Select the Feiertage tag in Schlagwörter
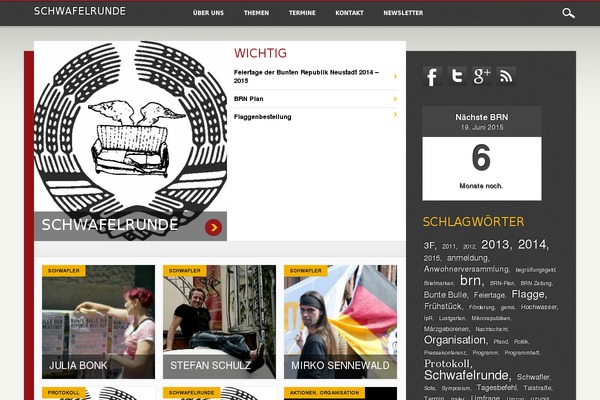The height and width of the screenshot is (400, 600). click(490, 295)
